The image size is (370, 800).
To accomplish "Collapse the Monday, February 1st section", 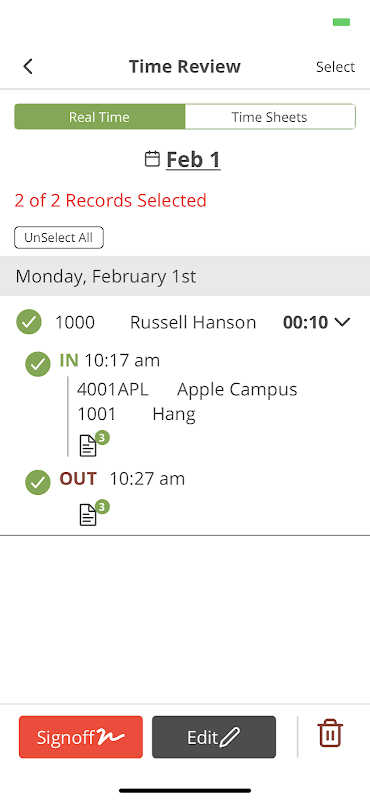I will click(185, 276).
